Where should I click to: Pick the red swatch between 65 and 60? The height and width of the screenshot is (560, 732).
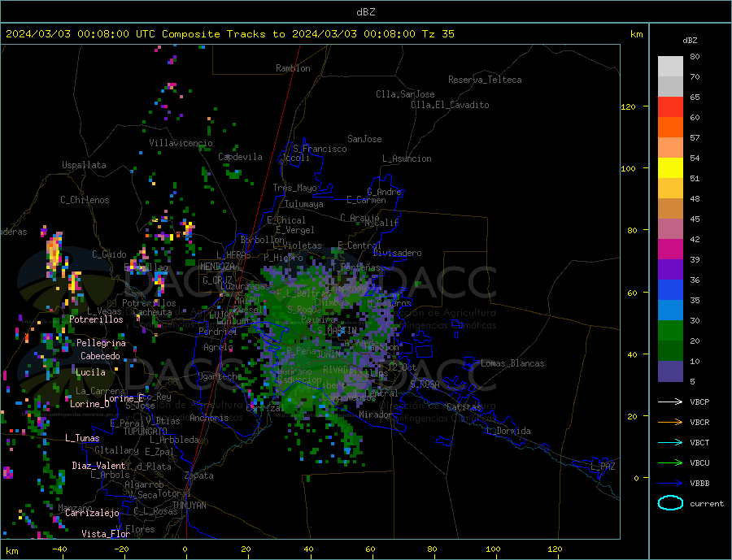pos(670,106)
